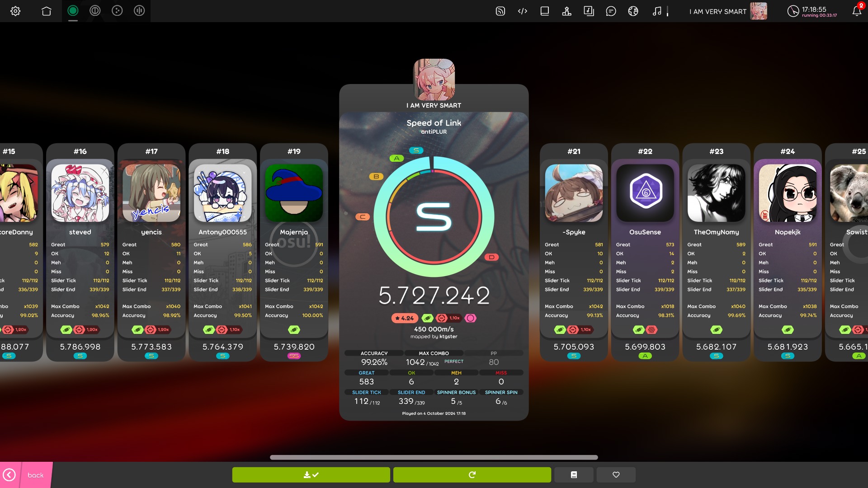The width and height of the screenshot is (868, 488).
Task: Click the username yencis
Action: click(x=151, y=232)
